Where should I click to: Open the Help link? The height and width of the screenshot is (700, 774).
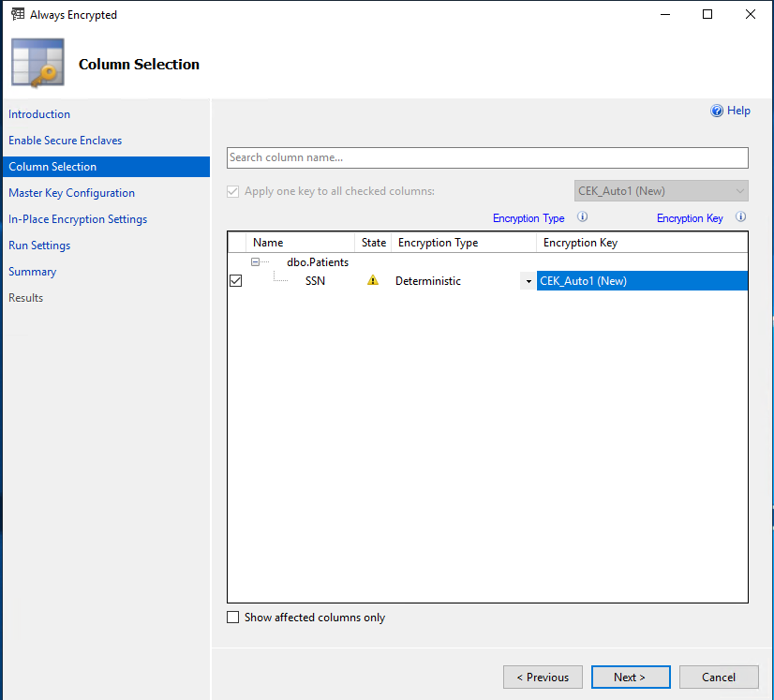click(x=738, y=111)
